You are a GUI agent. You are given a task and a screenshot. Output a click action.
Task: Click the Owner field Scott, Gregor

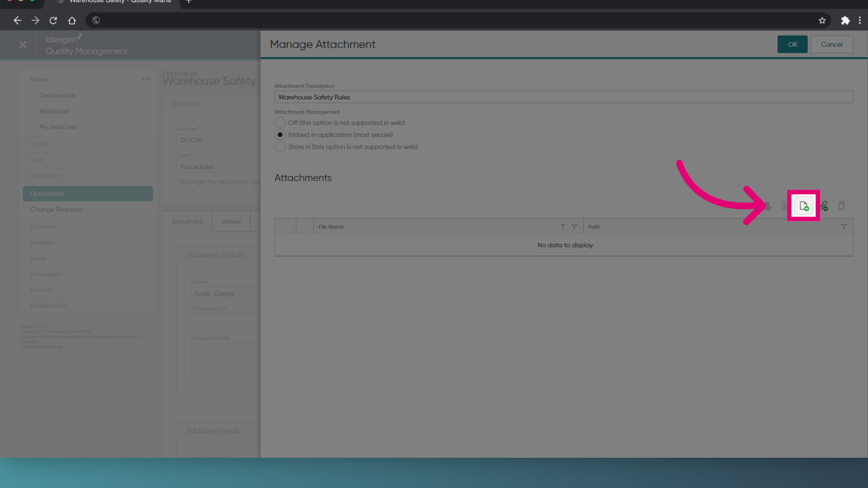click(226, 294)
